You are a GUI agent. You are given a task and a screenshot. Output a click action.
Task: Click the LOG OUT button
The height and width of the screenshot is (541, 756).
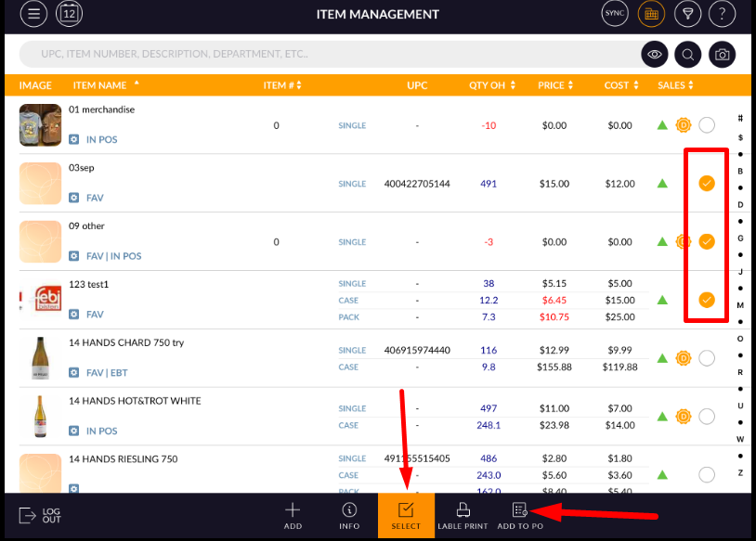pos(40,515)
